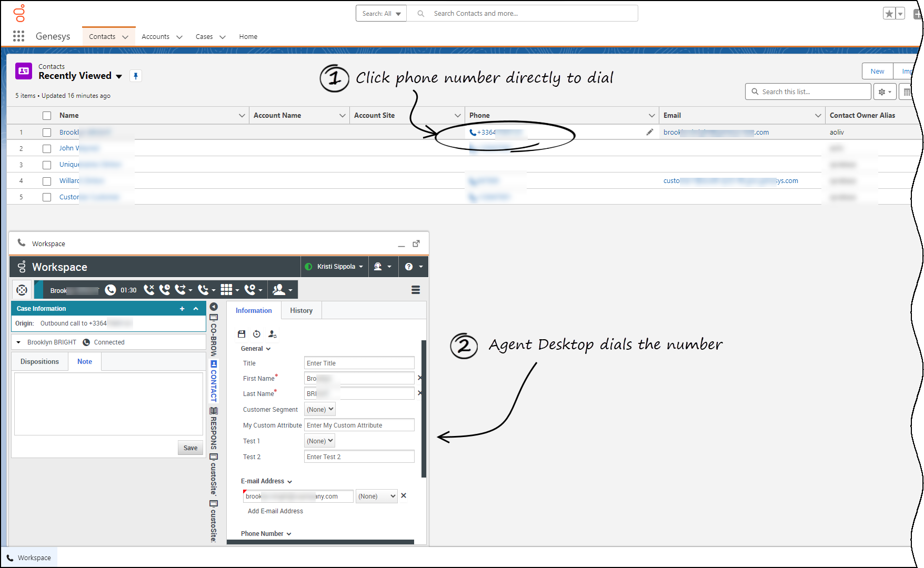This screenshot has height=568, width=924.
Task: Open the Workspace help menu
Action: click(x=414, y=267)
